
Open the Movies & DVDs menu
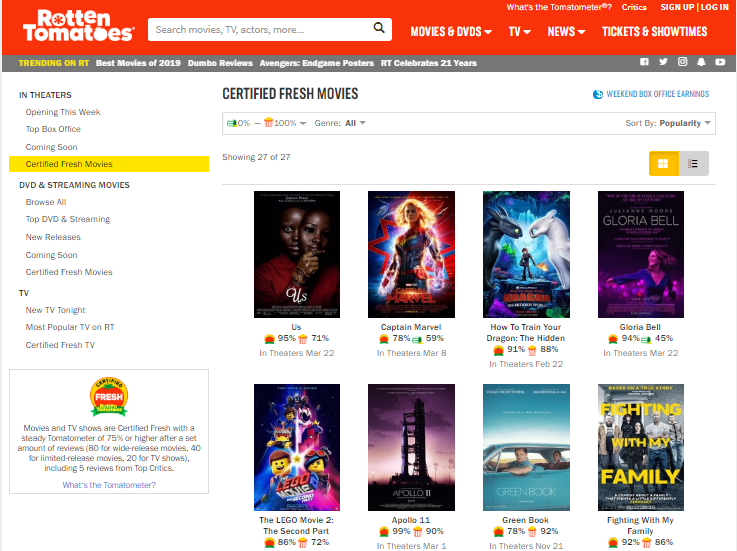pyautogui.click(x=451, y=32)
